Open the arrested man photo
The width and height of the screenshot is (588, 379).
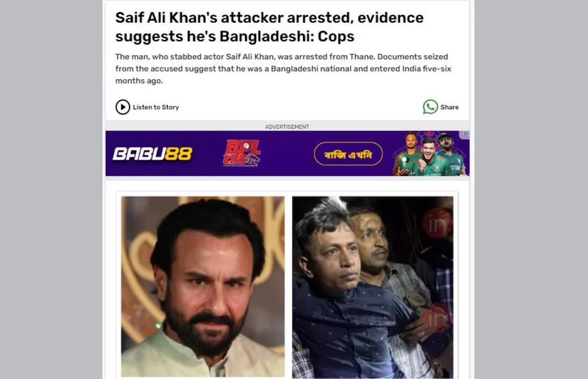click(x=373, y=287)
